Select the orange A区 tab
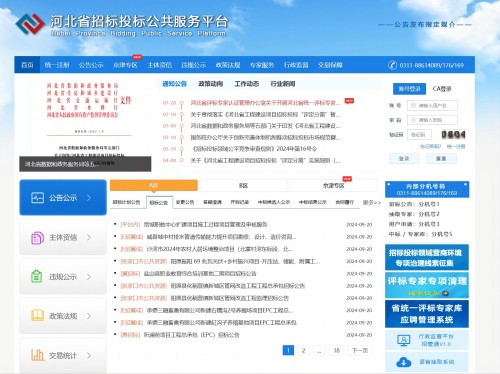This screenshot has width=500, height=374. [x=154, y=185]
